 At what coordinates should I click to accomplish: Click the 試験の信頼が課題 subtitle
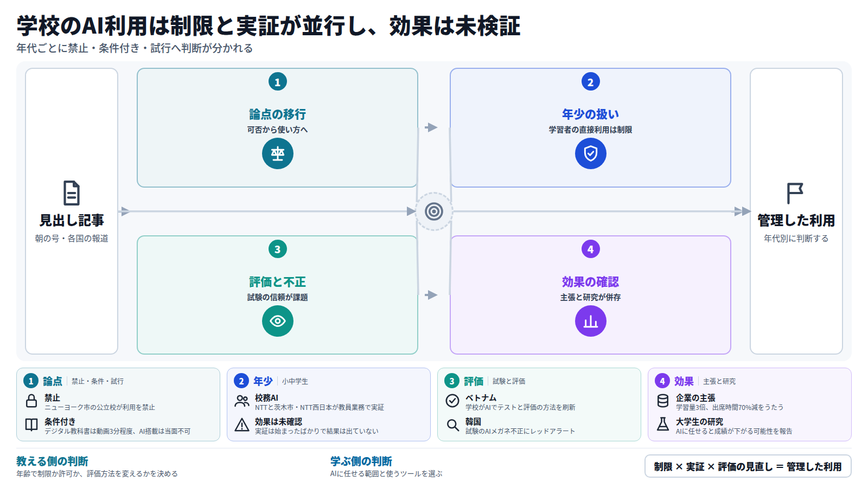278,297
